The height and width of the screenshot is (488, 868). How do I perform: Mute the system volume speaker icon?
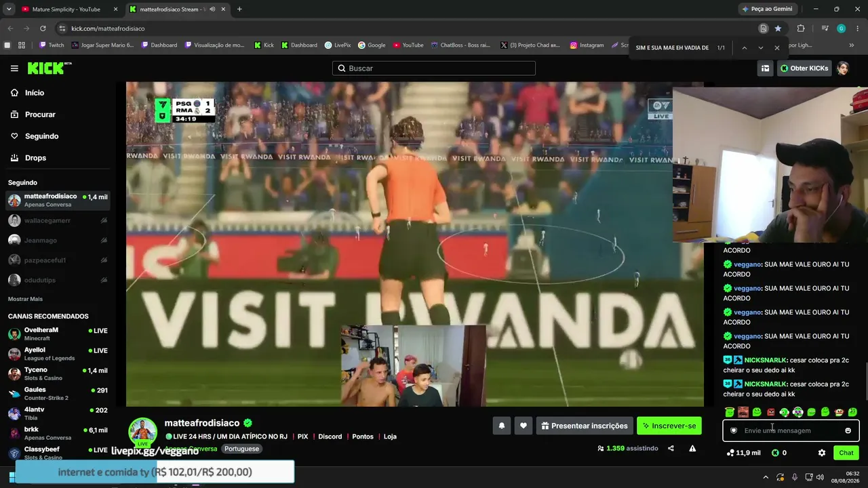tap(819, 477)
